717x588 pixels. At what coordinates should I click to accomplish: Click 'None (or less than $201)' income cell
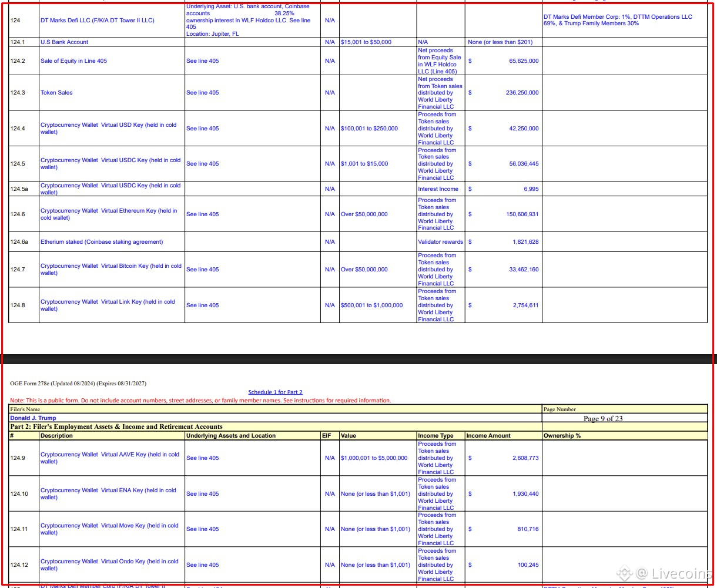click(500, 42)
